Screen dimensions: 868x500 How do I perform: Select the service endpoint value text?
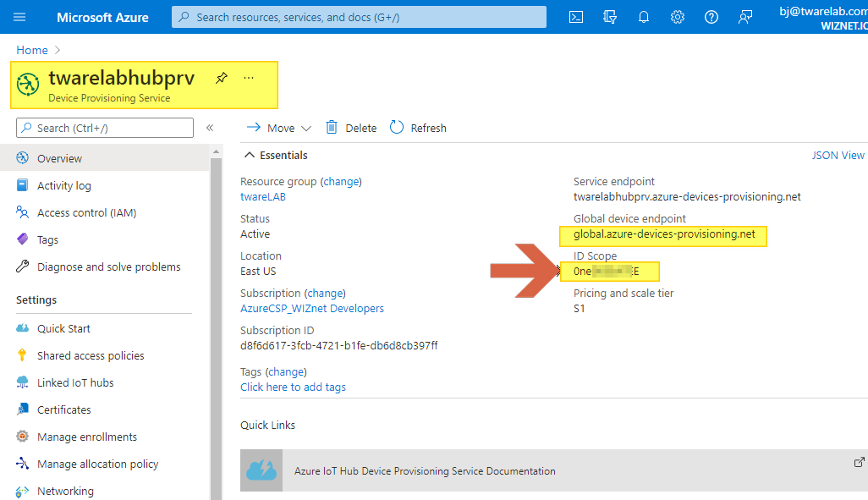pos(687,196)
